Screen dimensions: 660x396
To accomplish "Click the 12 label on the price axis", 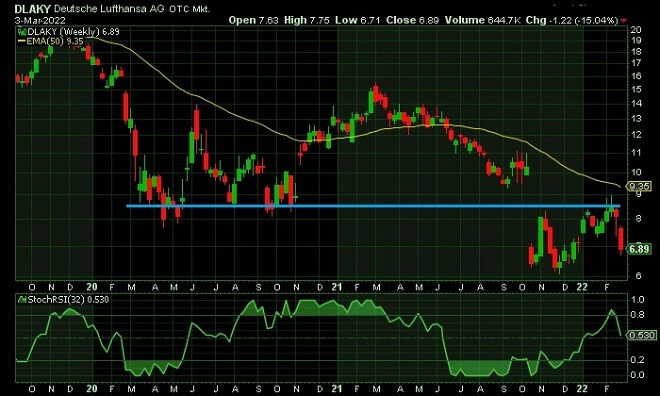I will pyautogui.click(x=636, y=135).
